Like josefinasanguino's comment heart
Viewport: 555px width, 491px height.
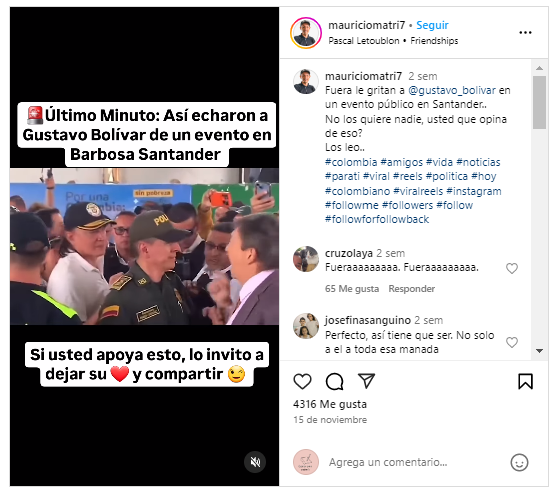512,342
